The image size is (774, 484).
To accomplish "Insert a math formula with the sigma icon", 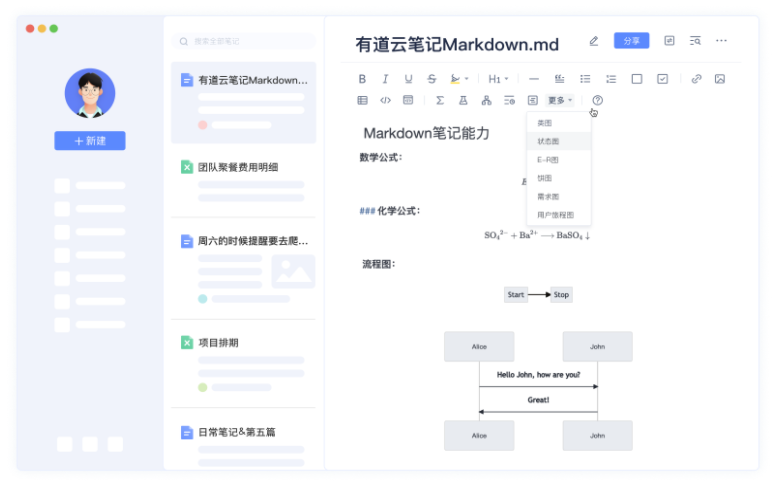I will click(x=440, y=101).
